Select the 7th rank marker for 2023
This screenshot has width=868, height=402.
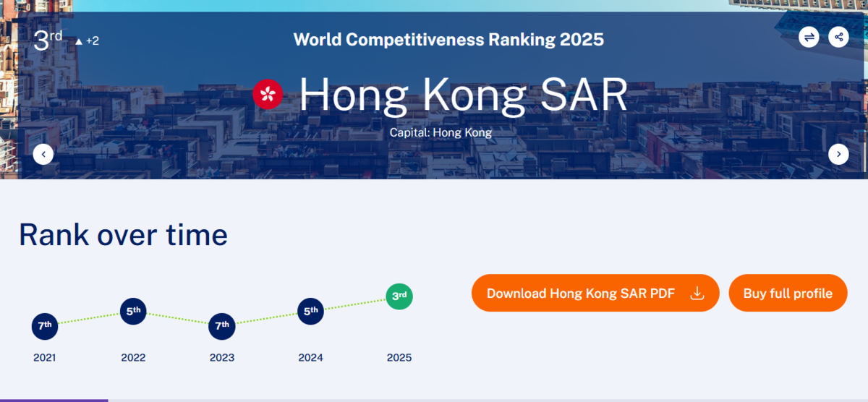point(221,325)
